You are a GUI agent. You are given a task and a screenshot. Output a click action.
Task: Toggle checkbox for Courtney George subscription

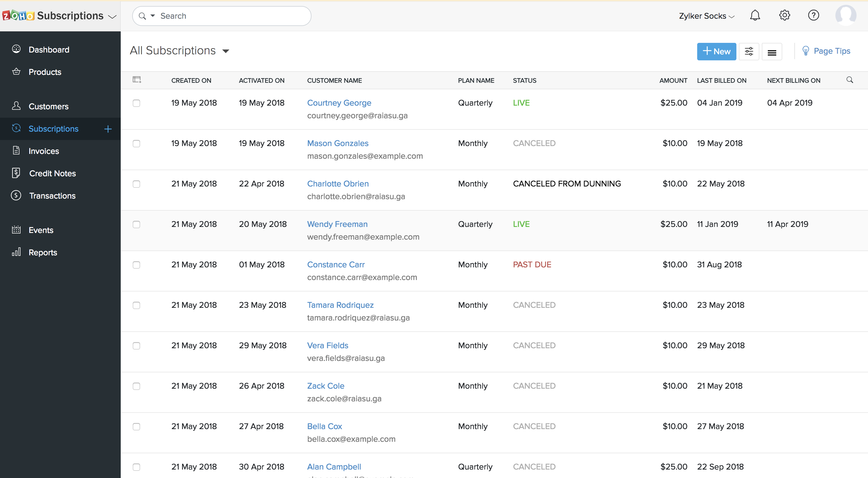[136, 102]
